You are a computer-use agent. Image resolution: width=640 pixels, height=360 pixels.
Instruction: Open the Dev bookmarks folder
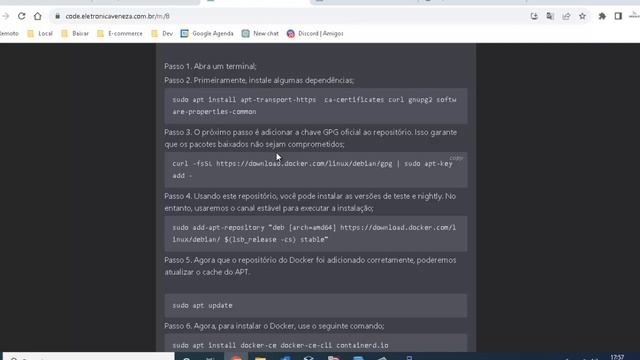[x=162, y=33]
